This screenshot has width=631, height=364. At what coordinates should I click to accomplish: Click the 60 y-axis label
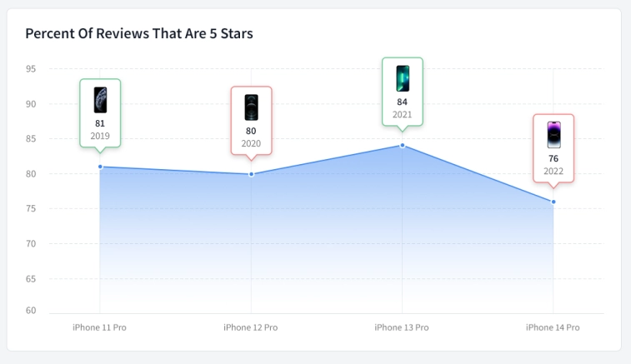click(31, 311)
